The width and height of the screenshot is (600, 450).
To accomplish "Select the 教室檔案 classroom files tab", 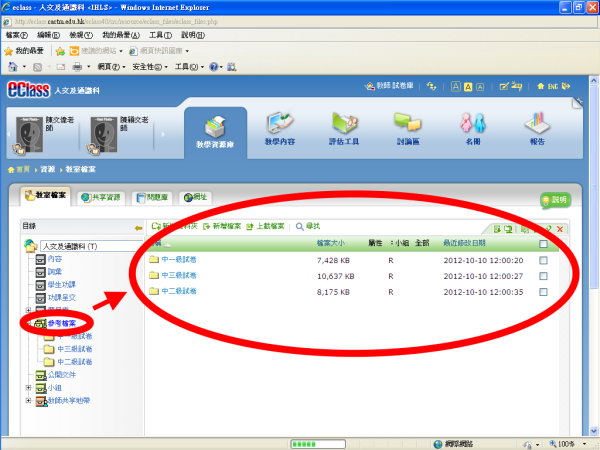I will pyautogui.click(x=45, y=196).
